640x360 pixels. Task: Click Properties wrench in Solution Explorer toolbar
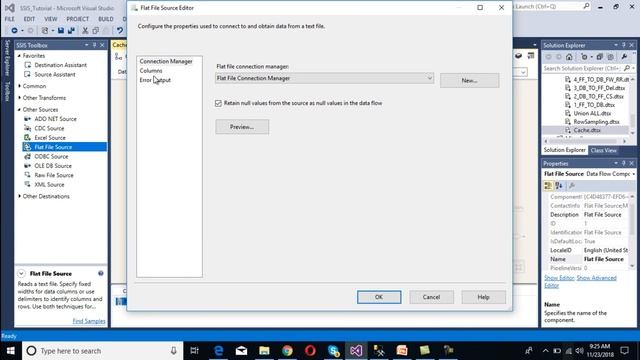tap(624, 57)
